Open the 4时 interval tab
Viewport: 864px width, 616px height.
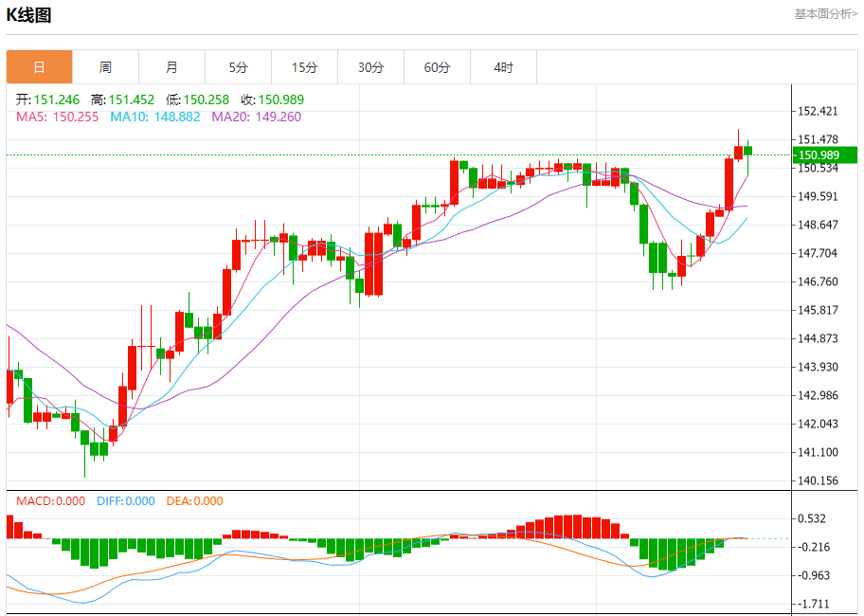[504, 67]
